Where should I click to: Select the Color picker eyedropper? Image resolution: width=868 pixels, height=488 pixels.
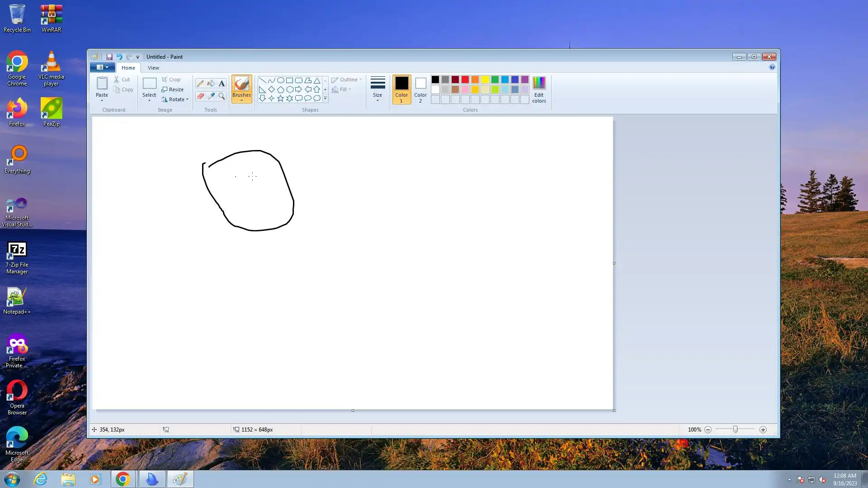tap(211, 96)
